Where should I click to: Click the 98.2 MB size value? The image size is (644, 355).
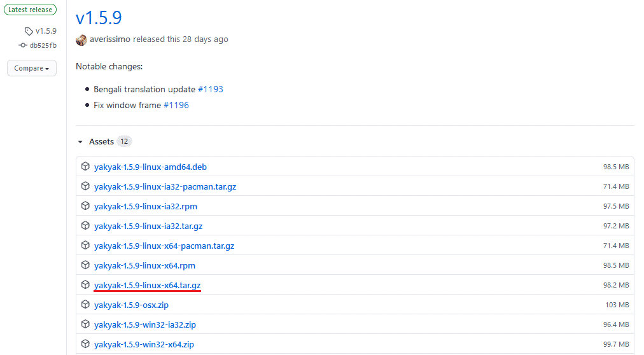point(616,285)
